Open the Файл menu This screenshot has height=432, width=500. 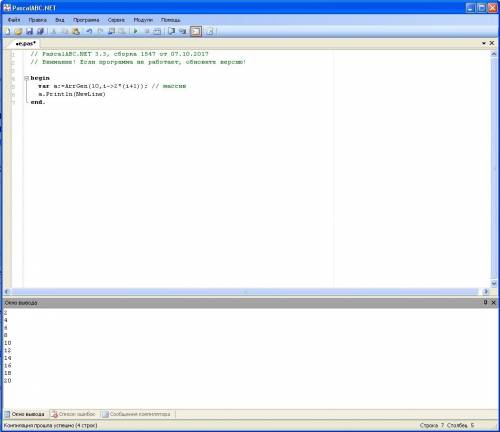point(14,20)
